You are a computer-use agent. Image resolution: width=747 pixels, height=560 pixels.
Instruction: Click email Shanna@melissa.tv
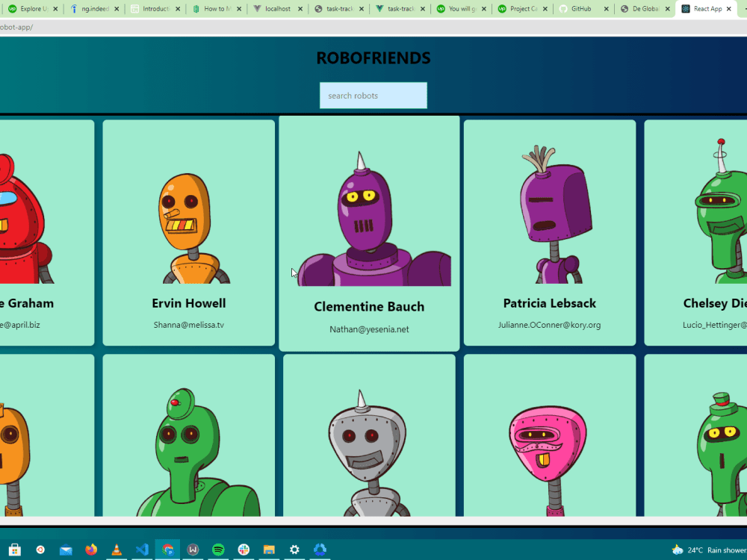[189, 325]
